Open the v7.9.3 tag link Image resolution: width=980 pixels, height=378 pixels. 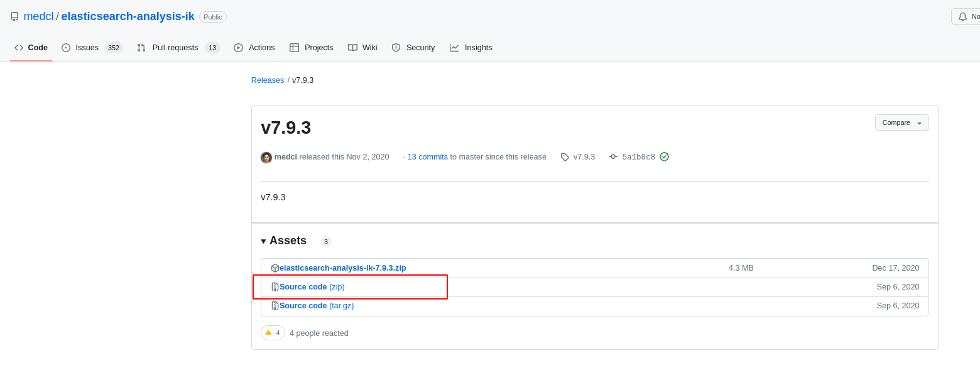pyautogui.click(x=584, y=157)
